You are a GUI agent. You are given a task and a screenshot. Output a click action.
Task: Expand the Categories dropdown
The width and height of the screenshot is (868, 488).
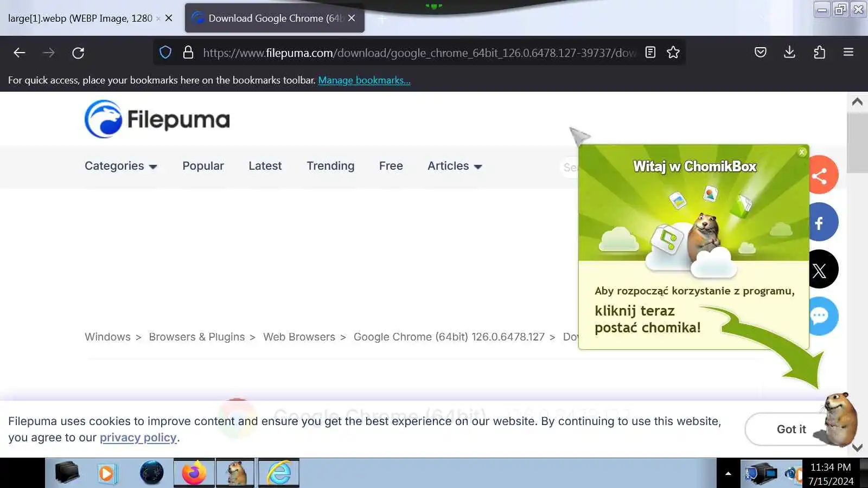click(x=120, y=166)
